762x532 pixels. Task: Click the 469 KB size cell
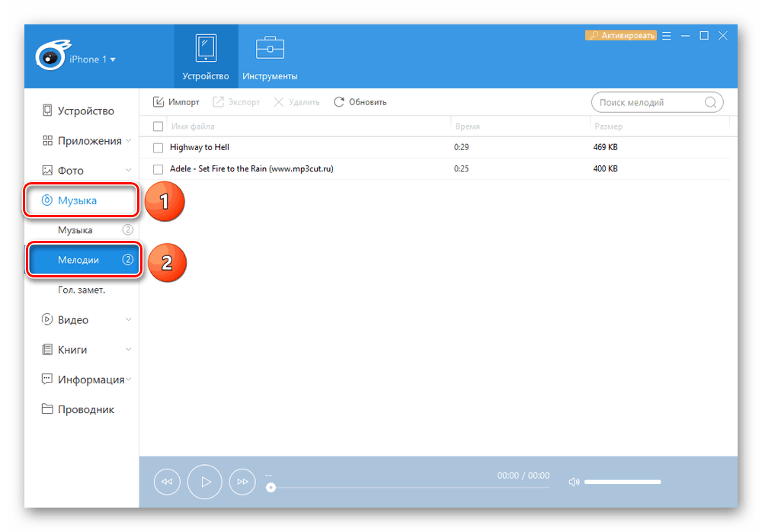[x=605, y=147]
